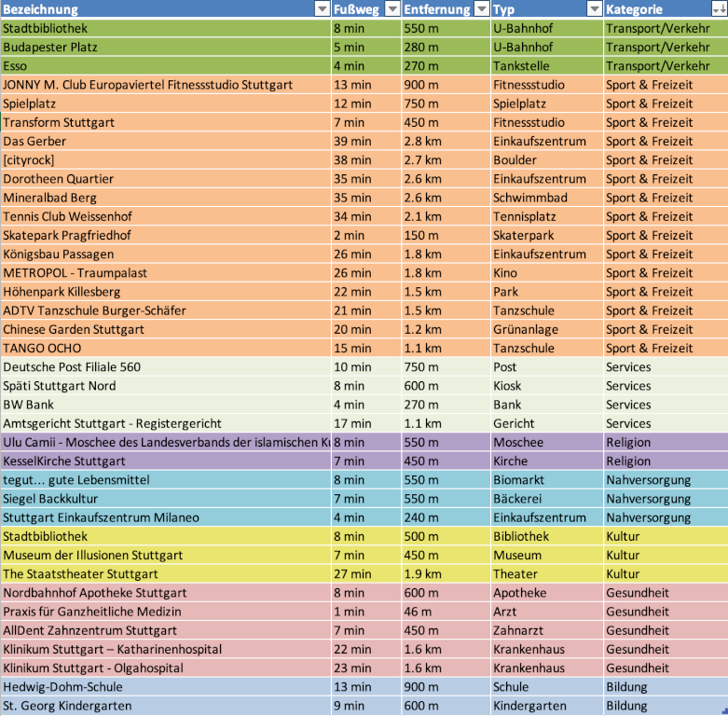The width and height of the screenshot is (728, 716).
Task: Select the Tennis Club Weissenhof cell
Action: [166, 216]
